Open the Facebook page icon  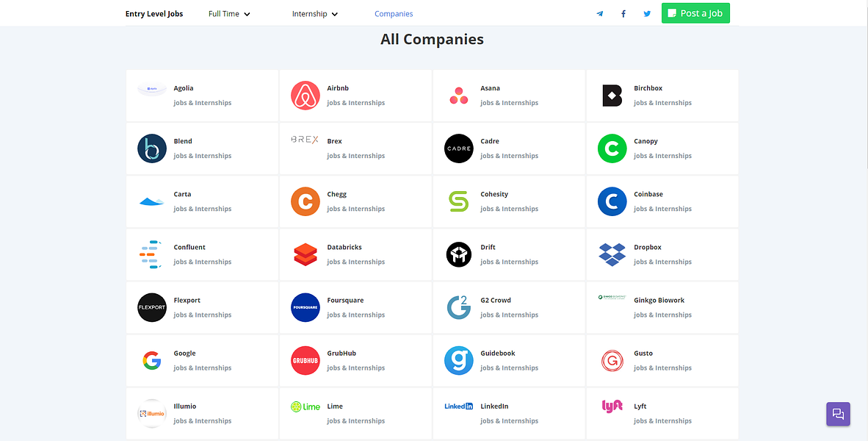pyautogui.click(x=623, y=14)
